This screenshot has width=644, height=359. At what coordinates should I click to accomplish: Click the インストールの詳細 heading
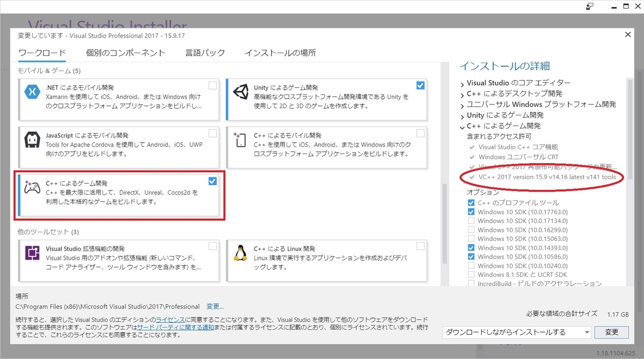504,66
